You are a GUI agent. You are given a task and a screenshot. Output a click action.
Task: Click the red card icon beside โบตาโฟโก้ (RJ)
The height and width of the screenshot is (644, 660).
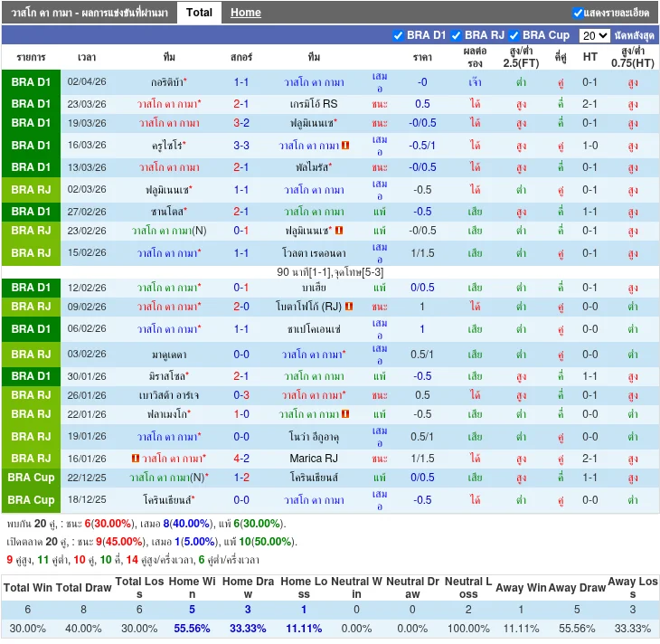pyautogui.click(x=349, y=307)
